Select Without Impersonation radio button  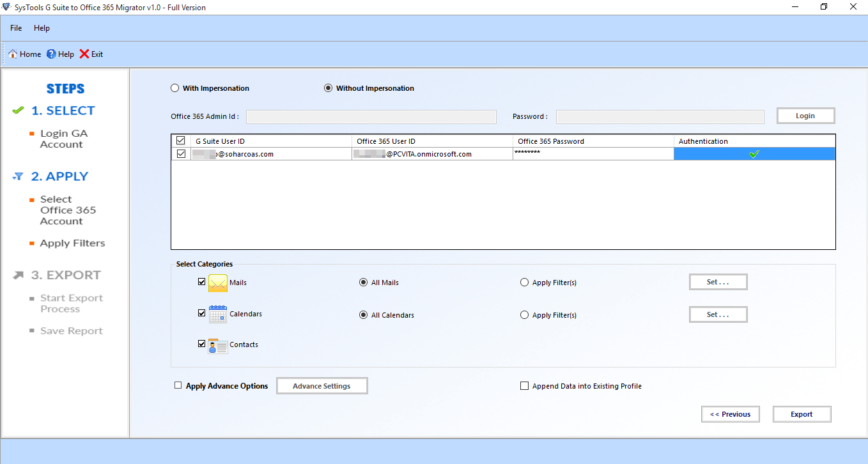tap(329, 88)
